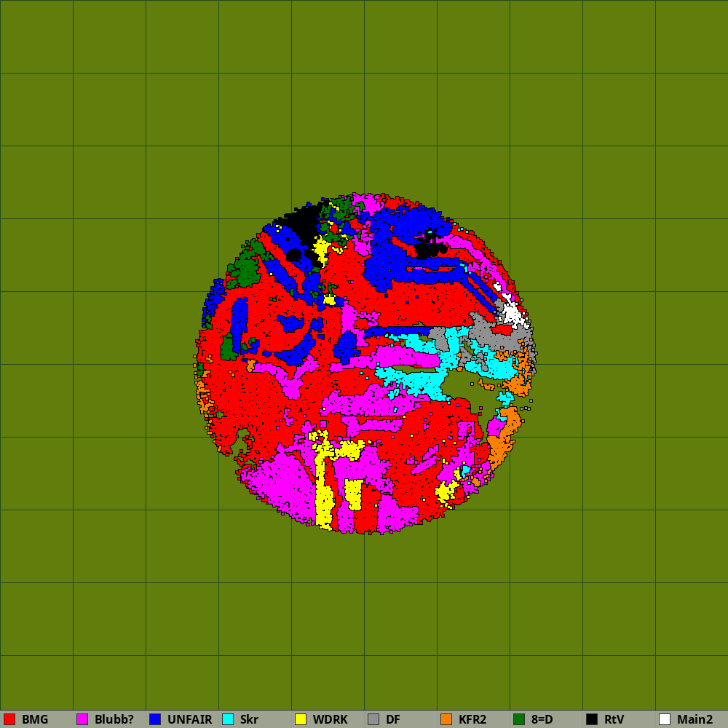Screen dimensions: 728x728
Task: Click the gray DF color swatch
Action: (x=373, y=719)
